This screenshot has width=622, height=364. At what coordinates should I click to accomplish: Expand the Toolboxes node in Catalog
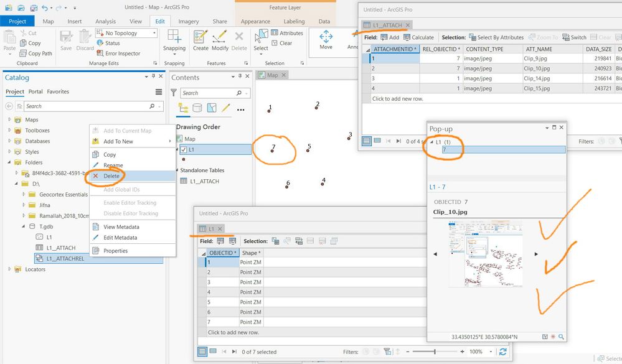point(9,129)
